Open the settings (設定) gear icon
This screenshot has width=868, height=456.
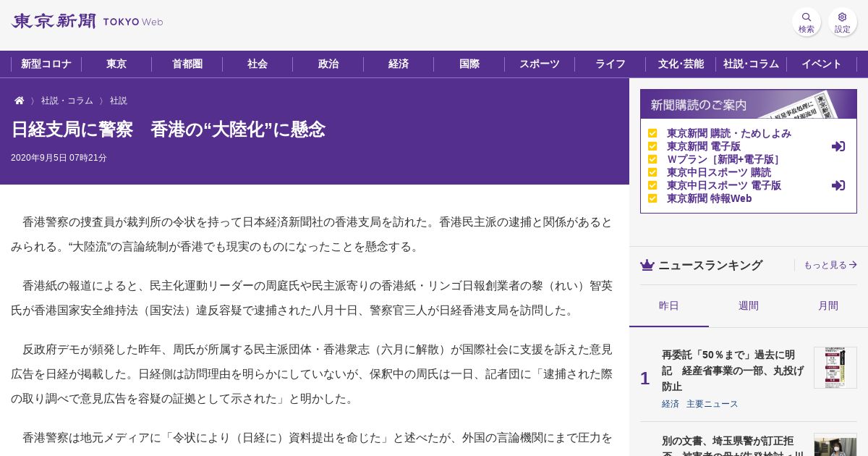click(843, 22)
